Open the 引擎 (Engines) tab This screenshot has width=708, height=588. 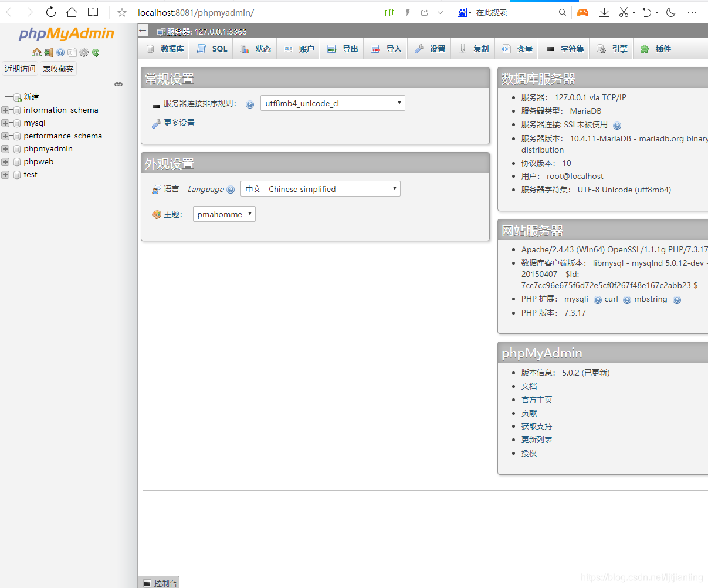pos(612,49)
